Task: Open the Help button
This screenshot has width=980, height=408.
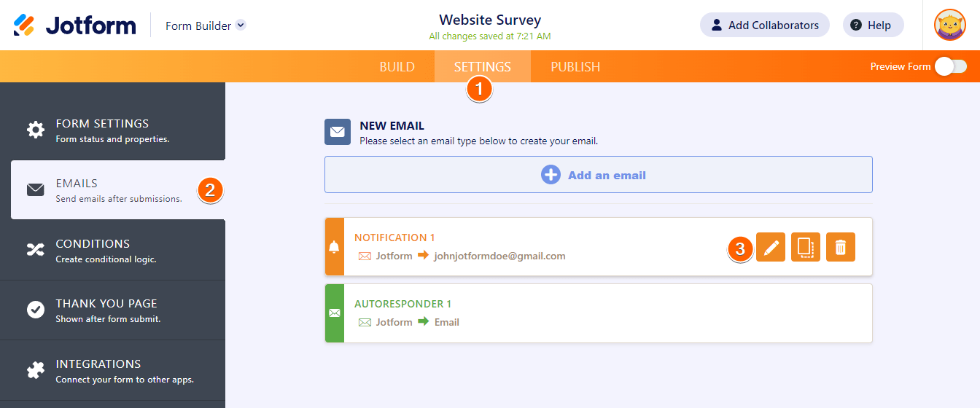Action: pyautogui.click(x=873, y=25)
